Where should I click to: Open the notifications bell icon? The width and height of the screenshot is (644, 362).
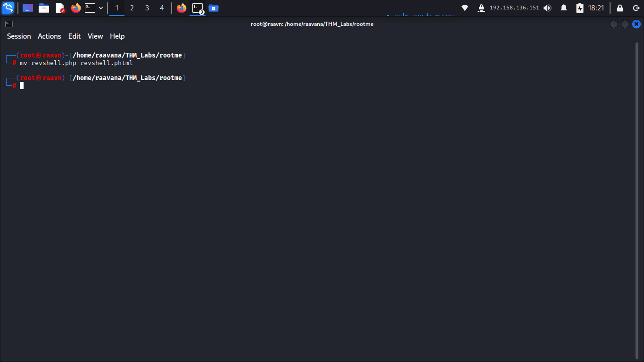[x=564, y=8]
